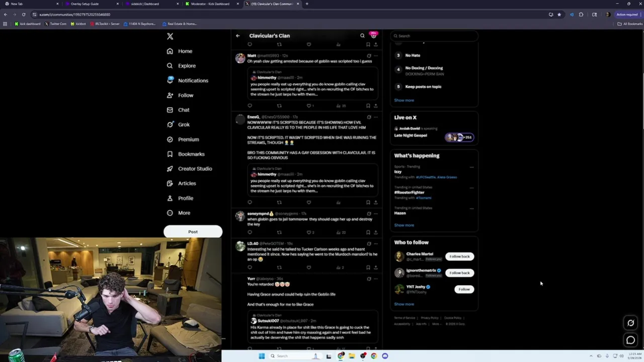644x362 pixels.
Task: Follow back ignorethematrix
Action: tap(459, 273)
